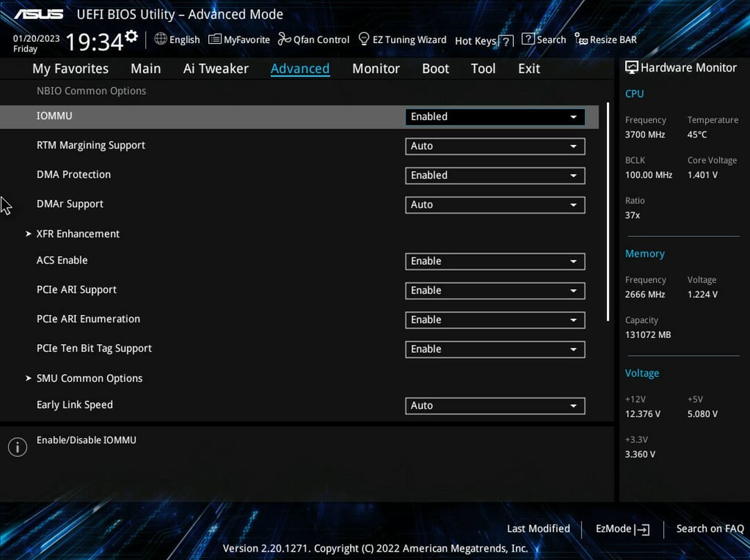Open the MyFavorite shortcut panel
Image resolution: width=750 pixels, height=560 pixels.
[238, 40]
